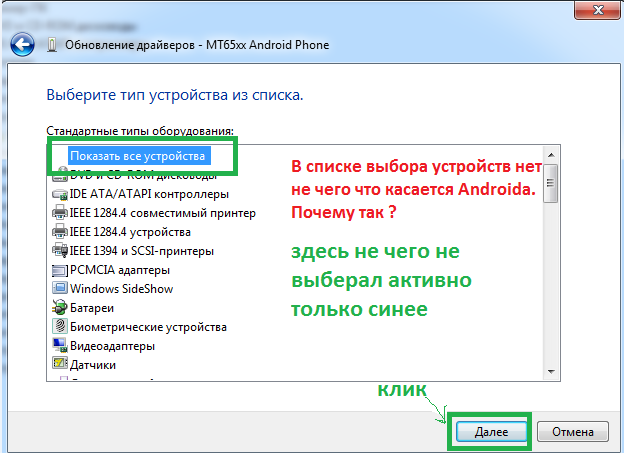Image resolution: width=624 pixels, height=453 pixels.
Task: Go back with the blue arrow button
Action: (22, 45)
